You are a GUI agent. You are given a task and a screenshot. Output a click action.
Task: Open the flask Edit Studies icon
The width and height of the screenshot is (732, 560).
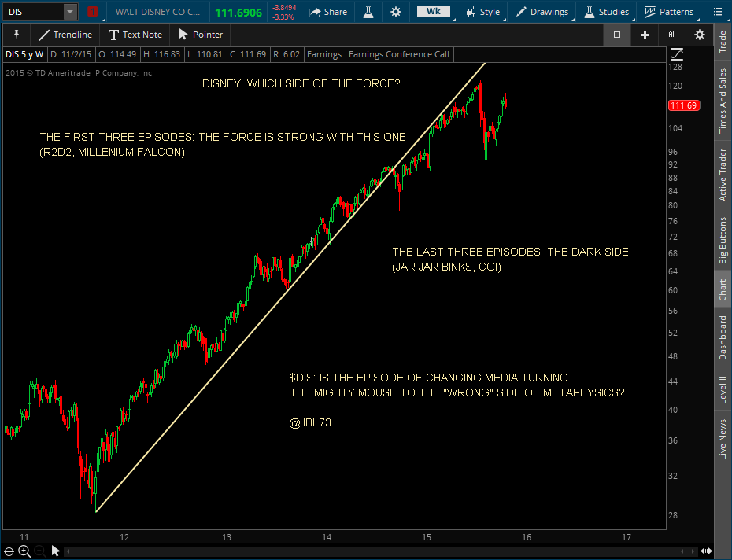(368, 12)
